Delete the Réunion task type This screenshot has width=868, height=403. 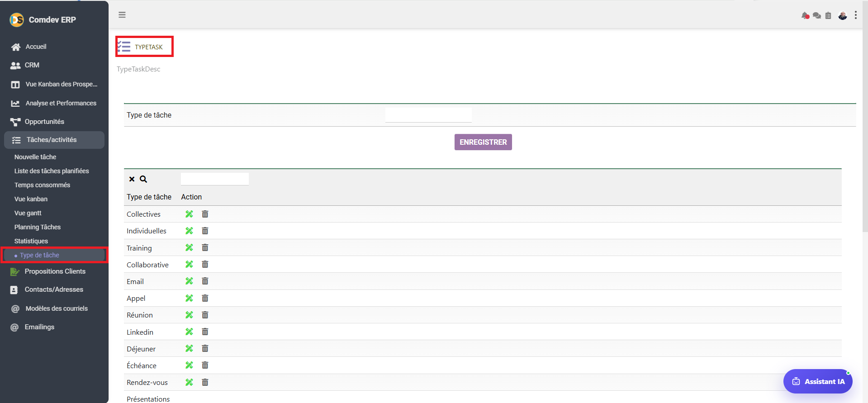(205, 315)
